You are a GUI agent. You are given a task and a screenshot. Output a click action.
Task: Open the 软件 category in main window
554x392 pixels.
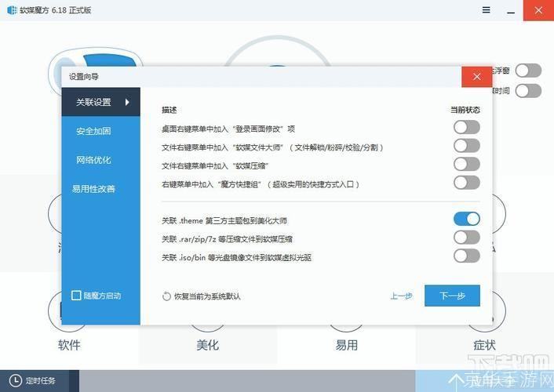69,345
